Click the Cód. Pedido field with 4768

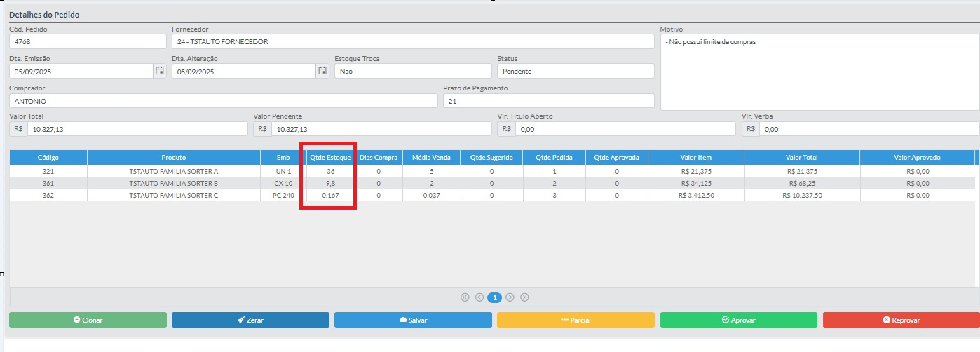[x=88, y=41]
